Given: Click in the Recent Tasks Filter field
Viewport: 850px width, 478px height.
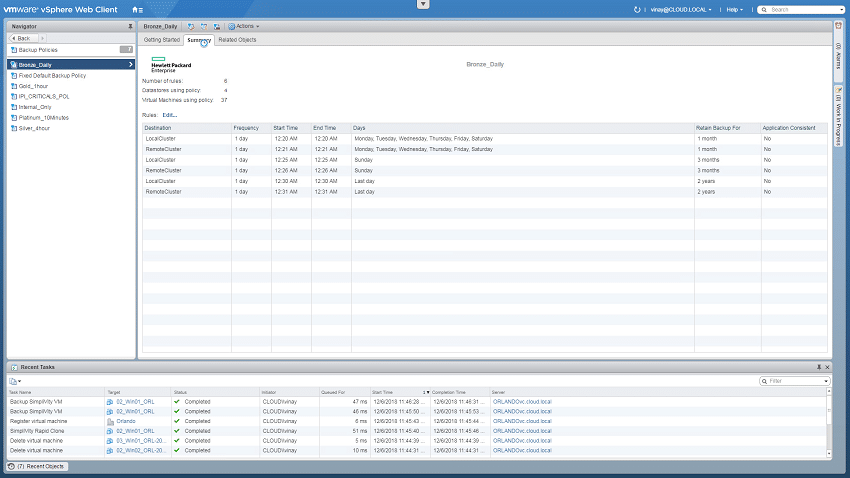Looking at the screenshot, I should (795, 381).
